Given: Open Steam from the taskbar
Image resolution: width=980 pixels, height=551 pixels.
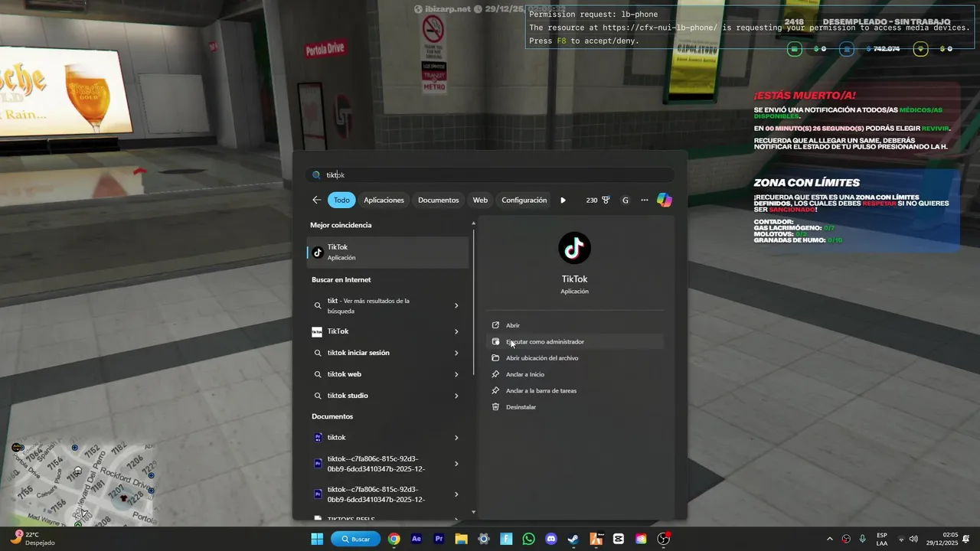Looking at the screenshot, I should pos(573,539).
